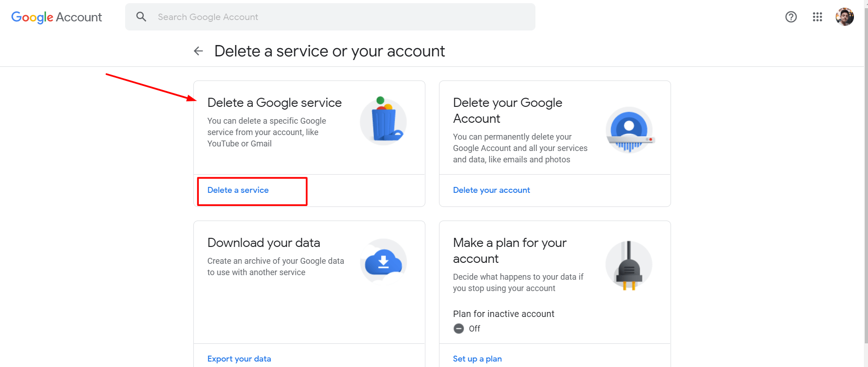Click the Google Account logo

pos(56,17)
